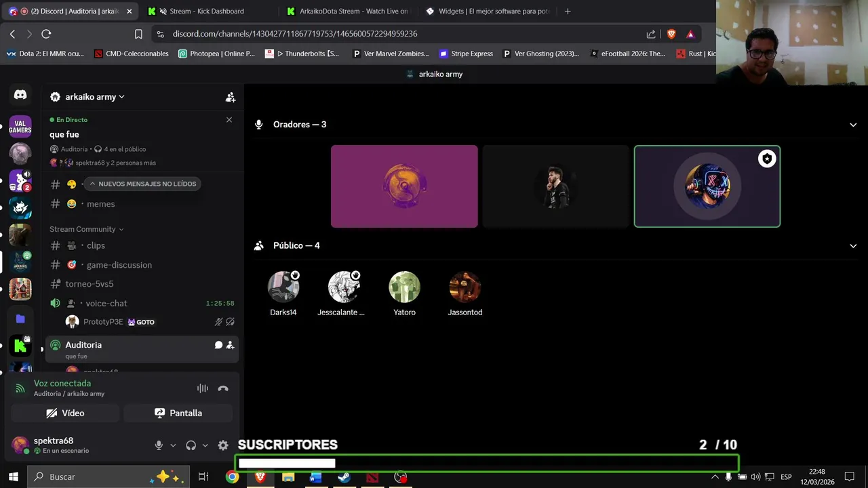Open Brave Shields lion icon
The width and height of the screenshot is (868, 488).
pyautogui.click(x=671, y=34)
